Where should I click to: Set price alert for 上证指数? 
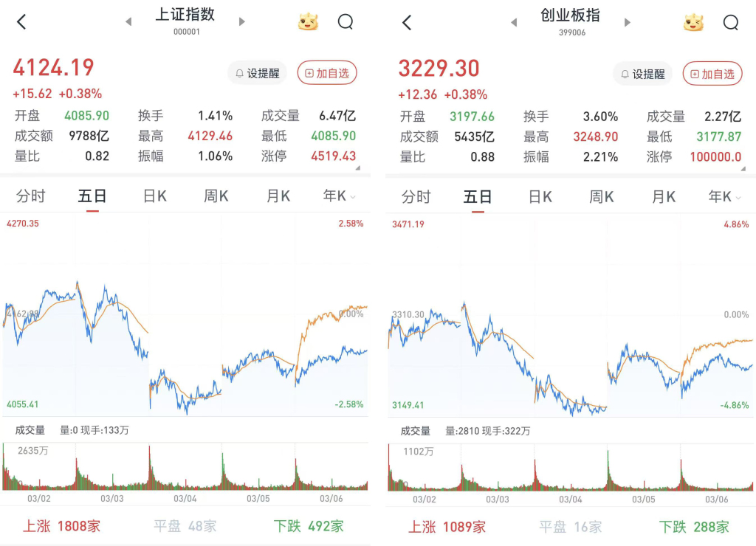point(258,73)
